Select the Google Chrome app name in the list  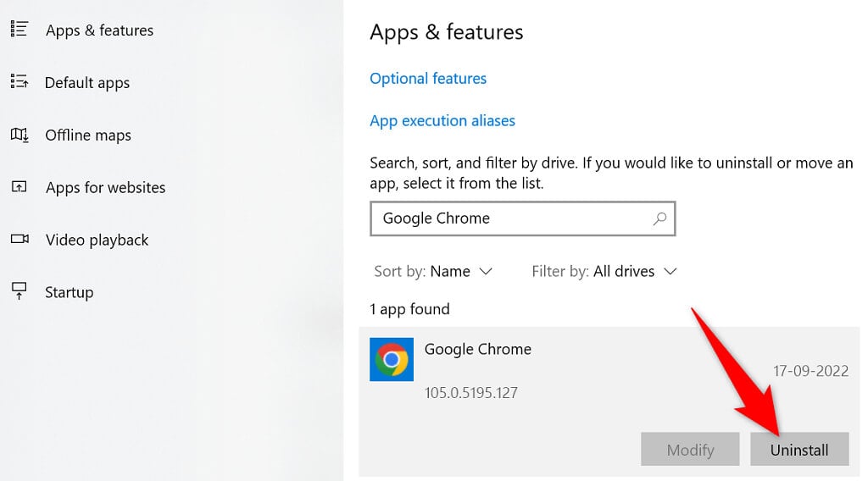(x=478, y=349)
